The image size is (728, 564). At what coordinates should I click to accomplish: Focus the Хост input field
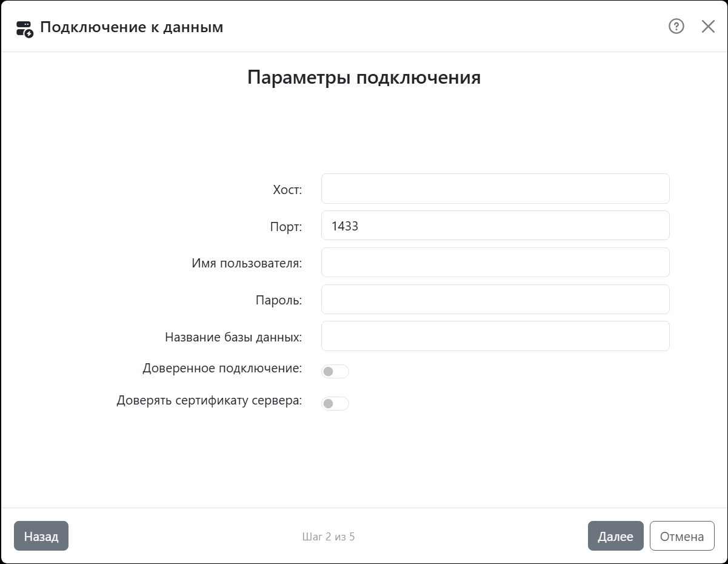coord(495,189)
